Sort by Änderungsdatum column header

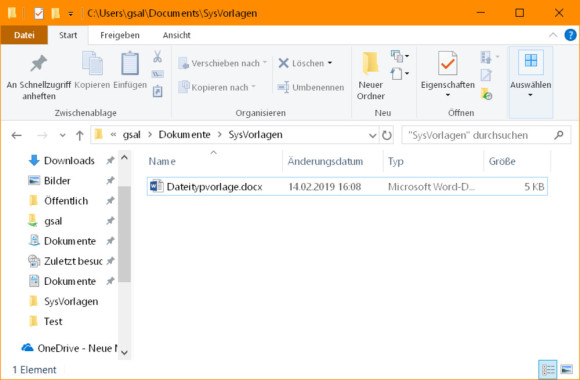click(x=333, y=161)
